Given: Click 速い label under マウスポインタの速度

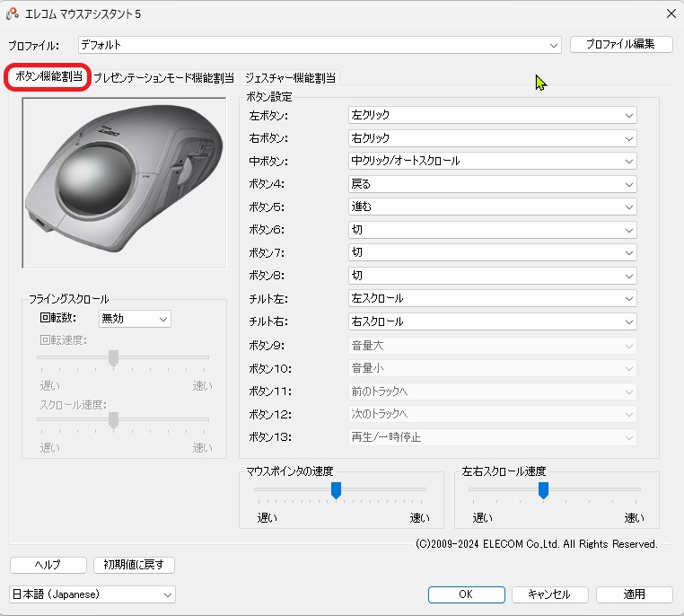Looking at the screenshot, I should pyautogui.click(x=420, y=518).
